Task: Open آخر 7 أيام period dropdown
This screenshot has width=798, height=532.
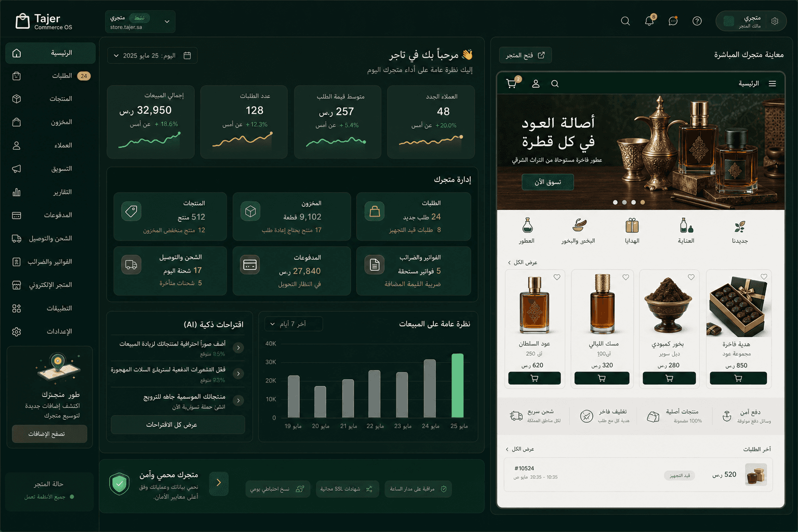Action: 294,324
